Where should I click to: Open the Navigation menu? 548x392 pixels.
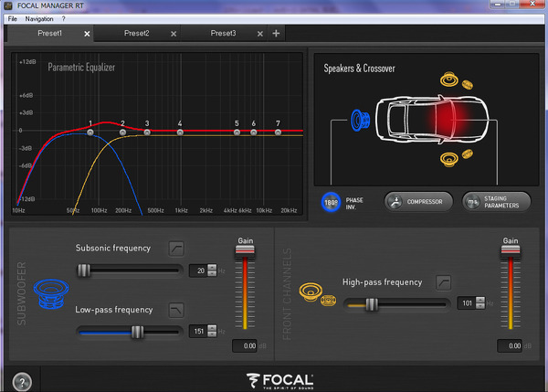click(x=39, y=19)
